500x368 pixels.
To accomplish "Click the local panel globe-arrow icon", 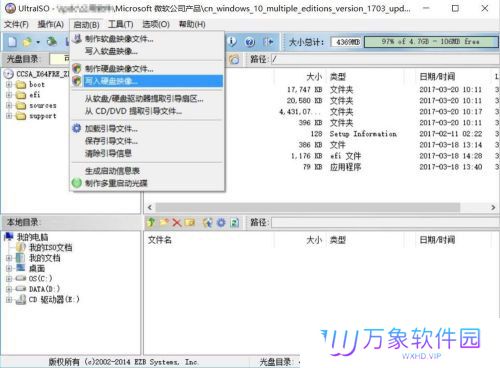I will click(208, 222).
